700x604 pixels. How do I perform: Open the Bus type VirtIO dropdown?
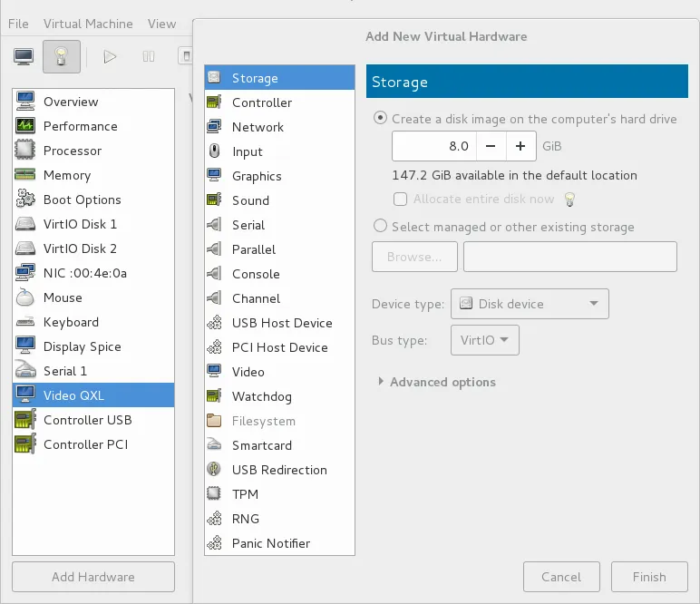[485, 340]
